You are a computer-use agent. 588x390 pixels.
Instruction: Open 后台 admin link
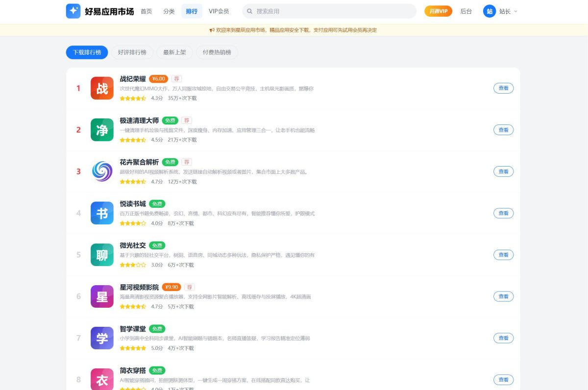pos(466,11)
